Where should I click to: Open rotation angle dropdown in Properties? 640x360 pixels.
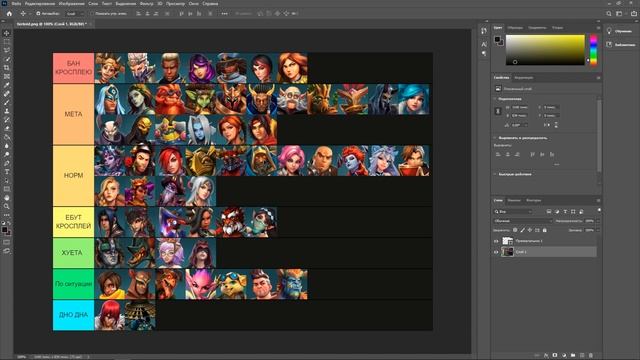[526, 125]
